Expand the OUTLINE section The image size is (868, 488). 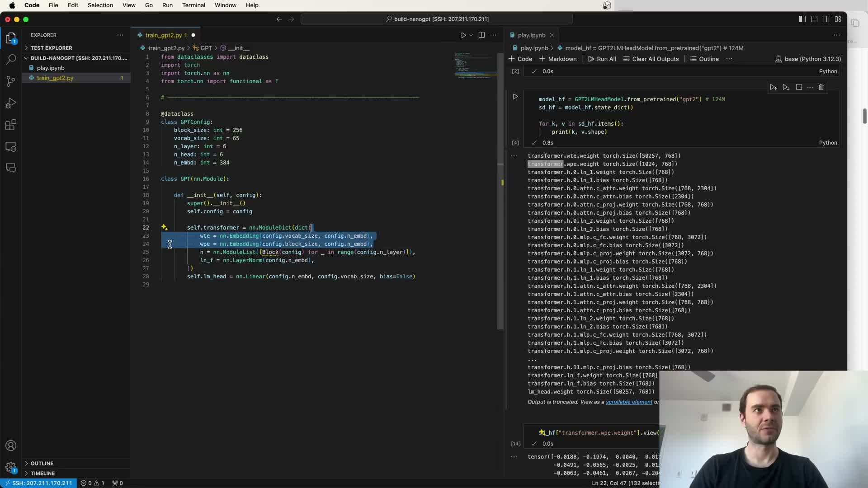(x=42, y=463)
